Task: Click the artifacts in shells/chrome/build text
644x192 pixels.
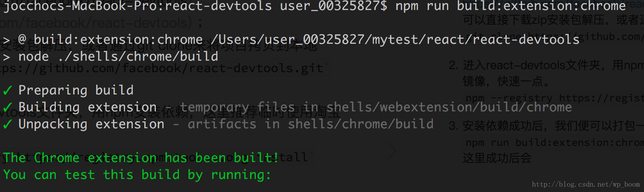Action: point(310,124)
